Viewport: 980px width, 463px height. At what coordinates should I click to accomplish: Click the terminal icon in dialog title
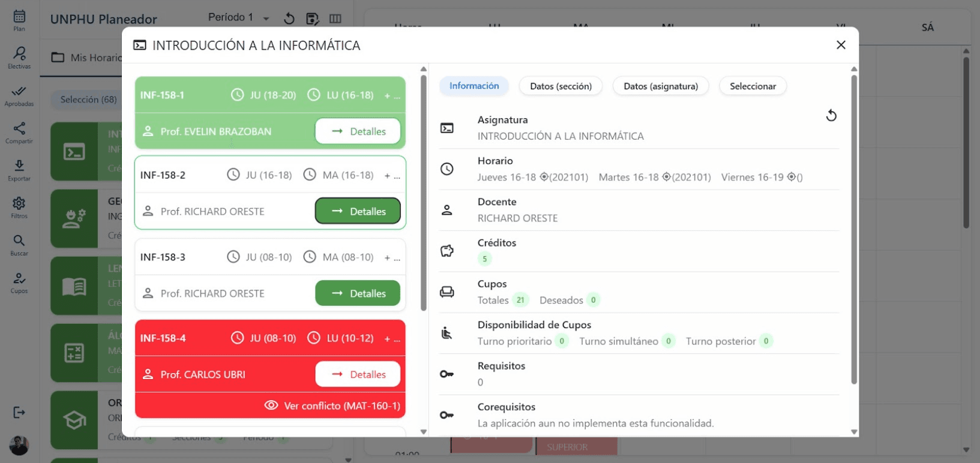[x=140, y=45]
